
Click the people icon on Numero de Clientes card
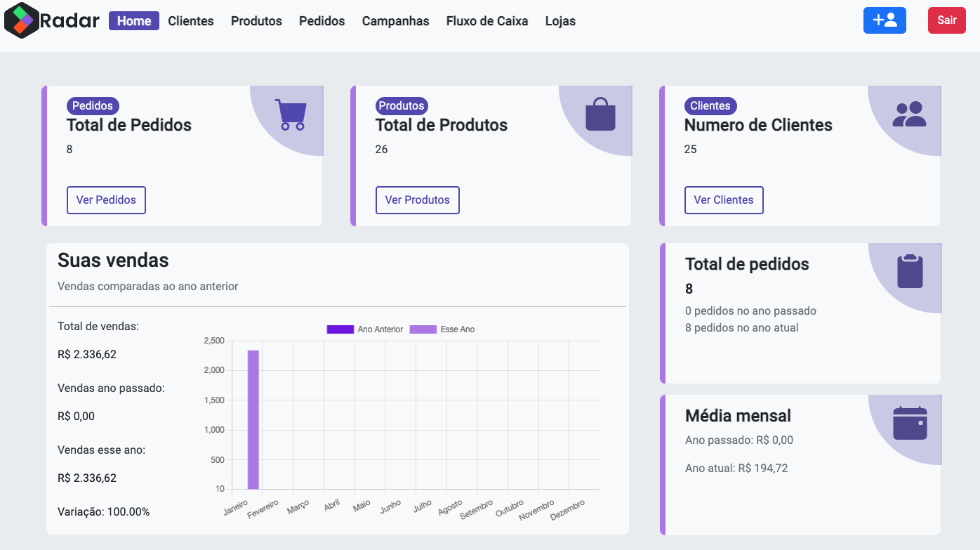coord(910,112)
